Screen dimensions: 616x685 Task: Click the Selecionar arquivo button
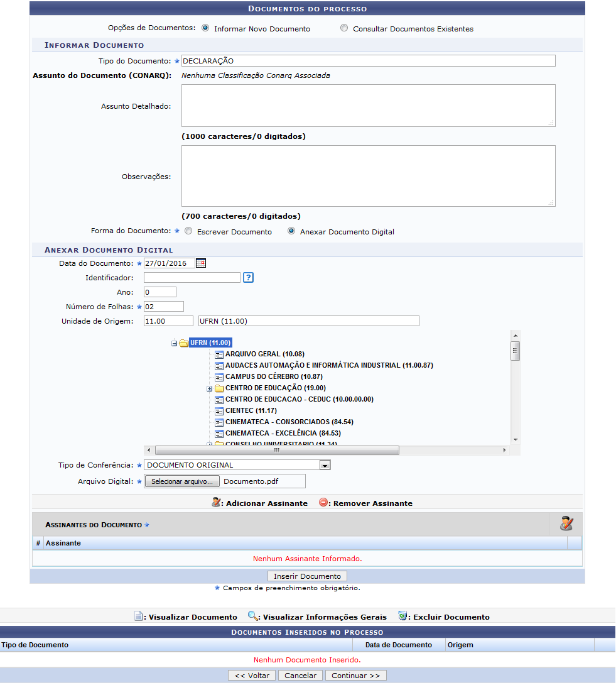pos(181,481)
